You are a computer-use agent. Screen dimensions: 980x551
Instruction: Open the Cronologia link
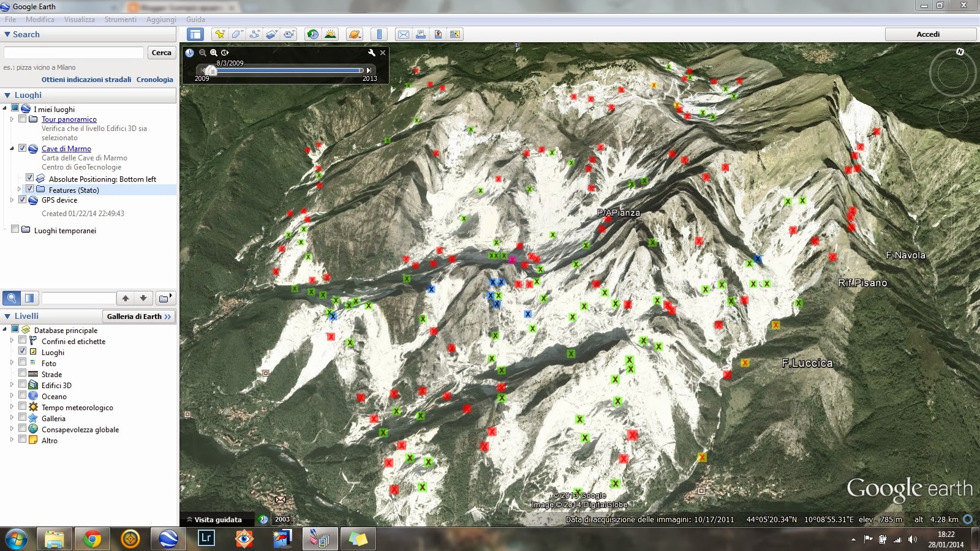155,80
